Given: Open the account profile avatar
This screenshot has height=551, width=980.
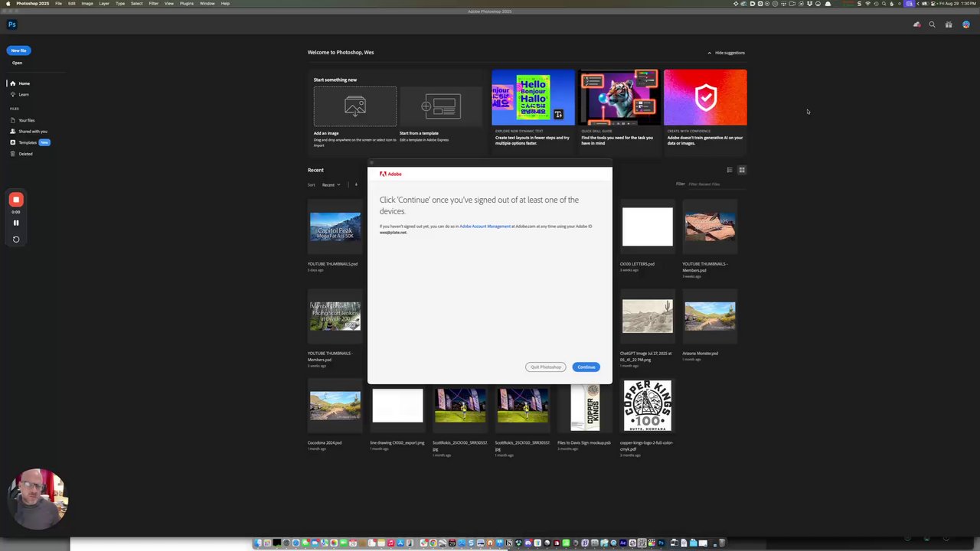Looking at the screenshot, I should point(966,24).
